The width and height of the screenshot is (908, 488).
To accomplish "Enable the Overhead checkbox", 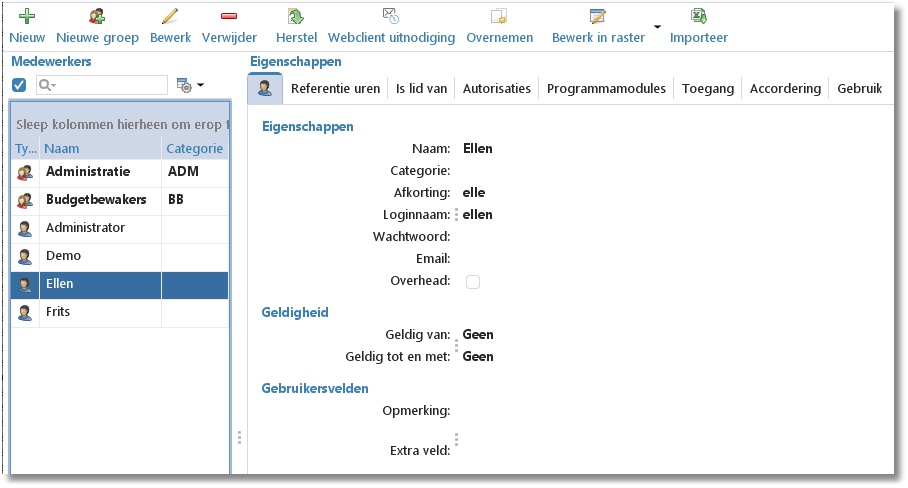I will pos(473,282).
